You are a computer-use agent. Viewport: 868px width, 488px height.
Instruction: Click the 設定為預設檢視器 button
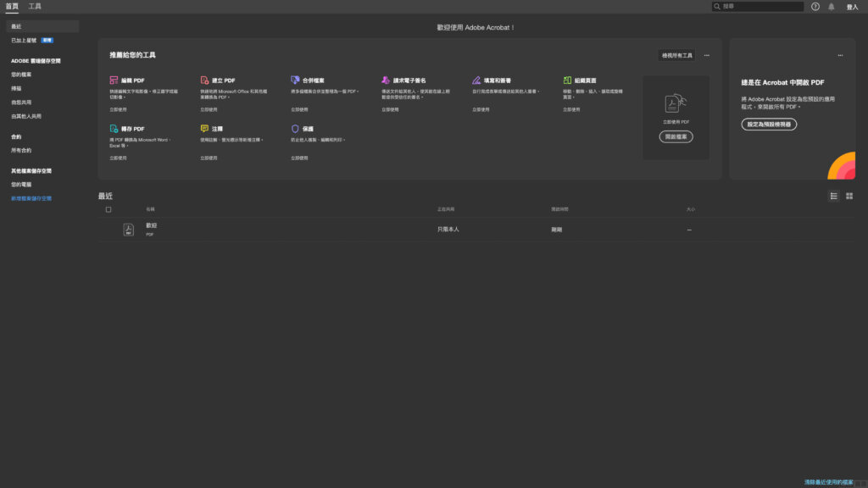point(769,125)
